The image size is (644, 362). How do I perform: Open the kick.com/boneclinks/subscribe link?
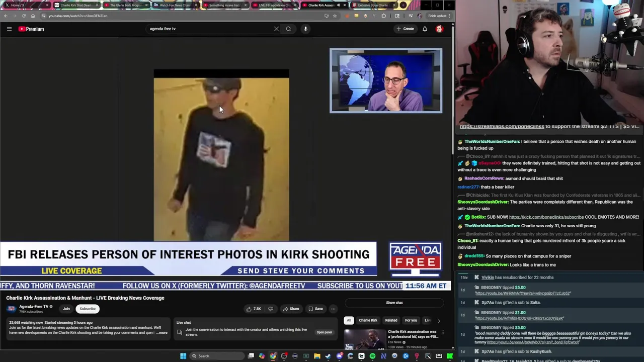(546, 217)
